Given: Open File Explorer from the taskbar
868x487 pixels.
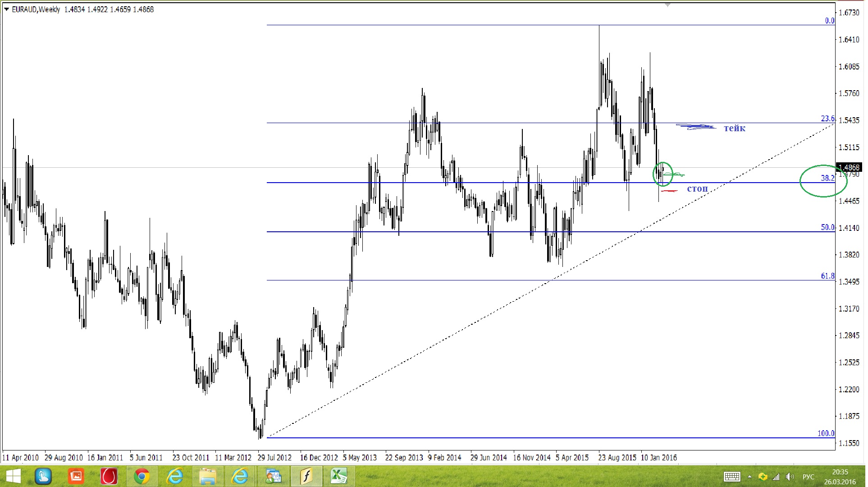Looking at the screenshot, I should pos(207,476).
